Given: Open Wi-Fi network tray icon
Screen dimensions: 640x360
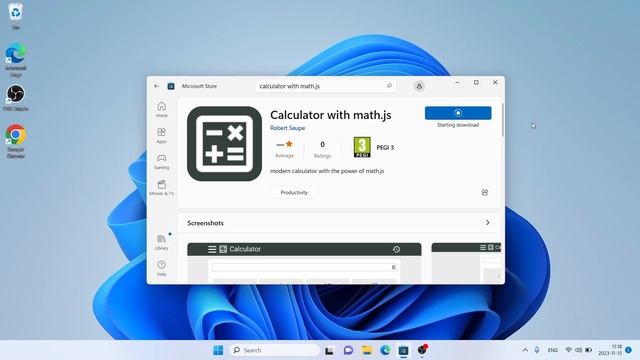Looking at the screenshot, I should pos(568,350).
